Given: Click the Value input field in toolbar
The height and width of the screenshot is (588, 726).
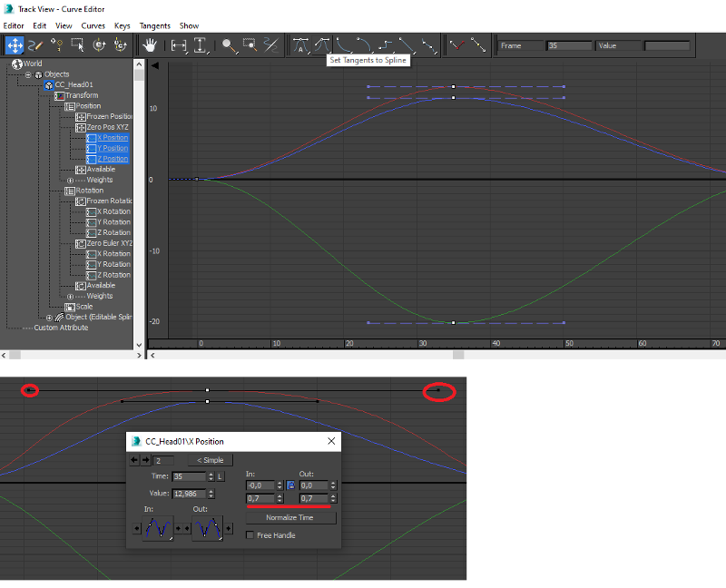Looking at the screenshot, I should coord(667,46).
